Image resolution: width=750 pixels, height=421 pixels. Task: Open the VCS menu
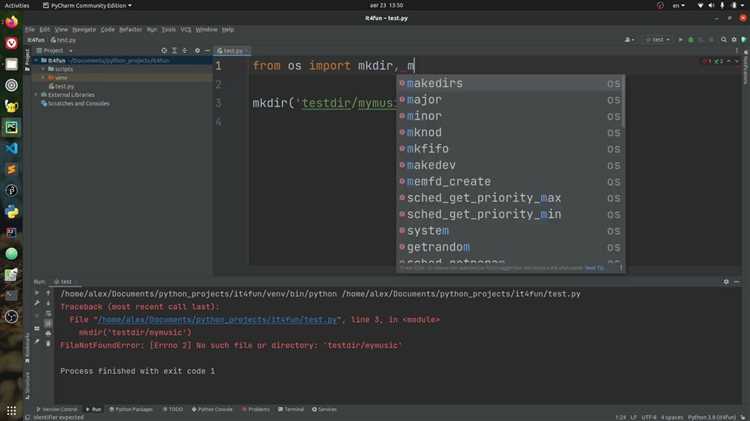click(x=186, y=29)
